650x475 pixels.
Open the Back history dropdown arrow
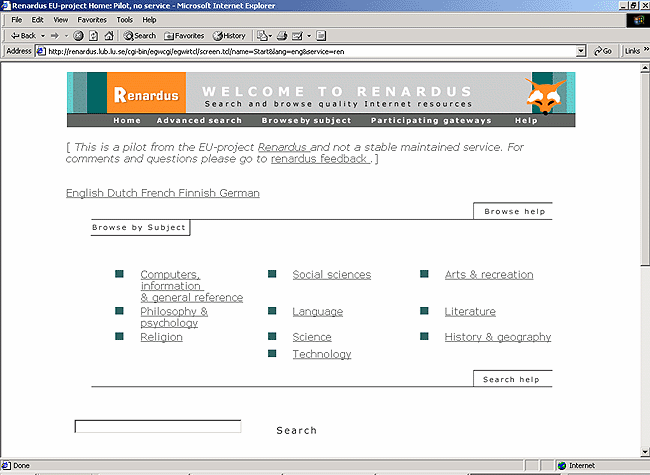(43, 36)
